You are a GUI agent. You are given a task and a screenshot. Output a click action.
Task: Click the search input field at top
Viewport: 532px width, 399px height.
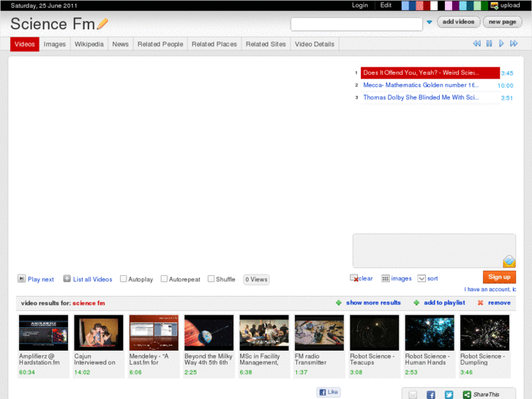[356, 24]
